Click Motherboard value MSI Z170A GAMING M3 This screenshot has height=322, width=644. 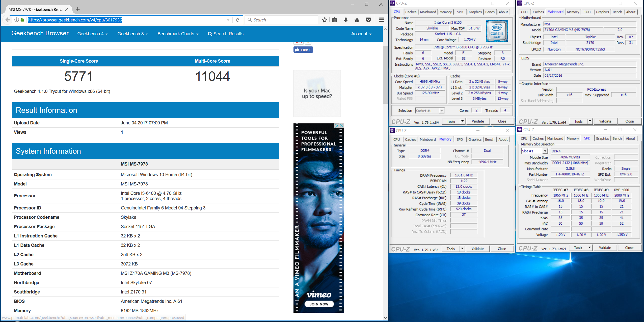[x=156, y=273]
